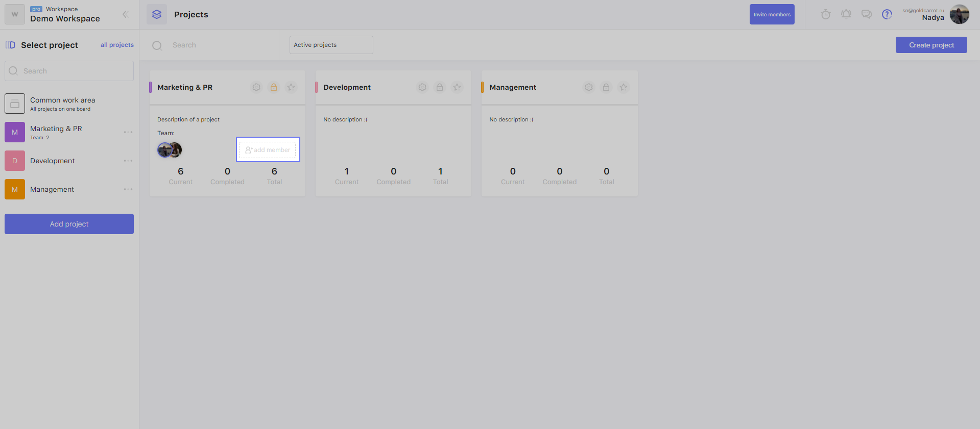This screenshot has width=980, height=429.
Task: Select Management project in sidebar
Action: tap(52, 189)
